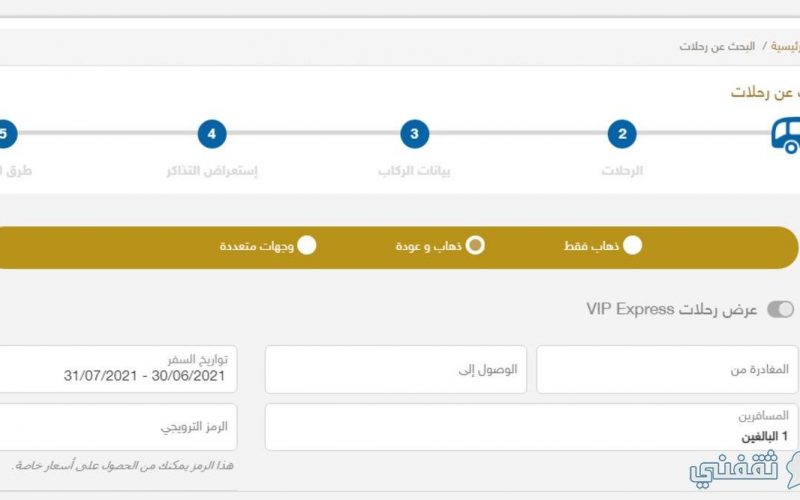Choose the ذهاب و عودة round-trip radio option
This screenshot has height=500, width=800.
pos(475,245)
